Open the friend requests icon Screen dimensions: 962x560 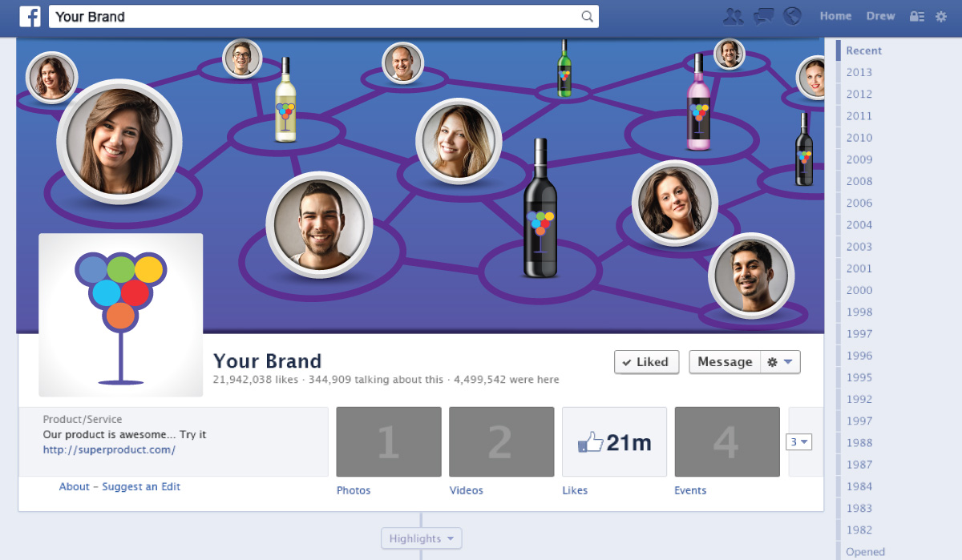coord(732,14)
